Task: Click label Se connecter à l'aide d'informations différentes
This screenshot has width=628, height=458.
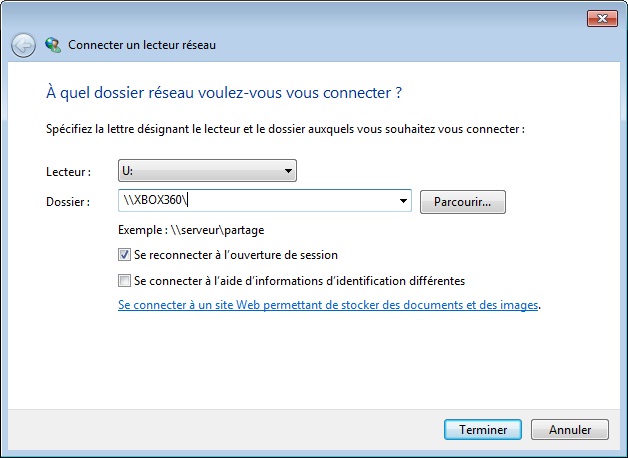Action: pos(299,281)
